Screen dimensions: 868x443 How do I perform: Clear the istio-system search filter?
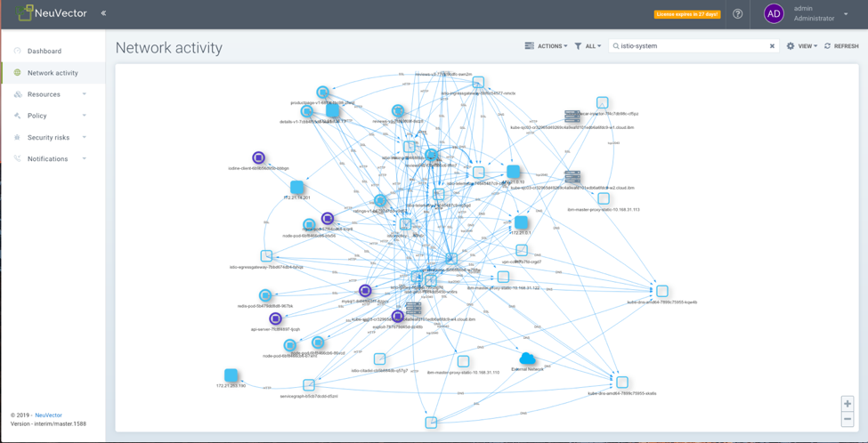click(772, 46)
